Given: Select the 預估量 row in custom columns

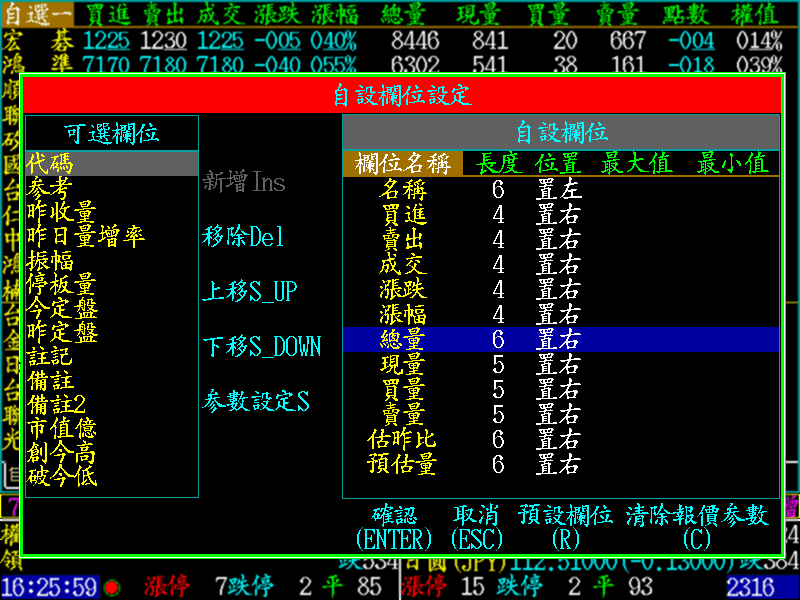Looking at the screenshot, I should (x=403, y=464).
